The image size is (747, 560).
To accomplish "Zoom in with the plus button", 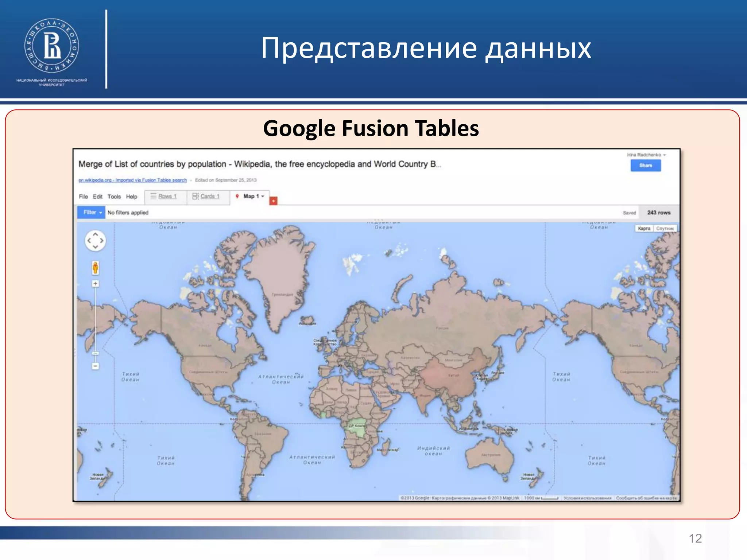I will tap(95, 284).
